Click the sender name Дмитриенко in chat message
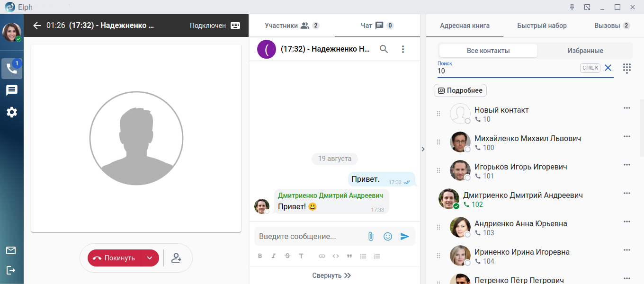The image size is (644, 284). pos(331,195)
